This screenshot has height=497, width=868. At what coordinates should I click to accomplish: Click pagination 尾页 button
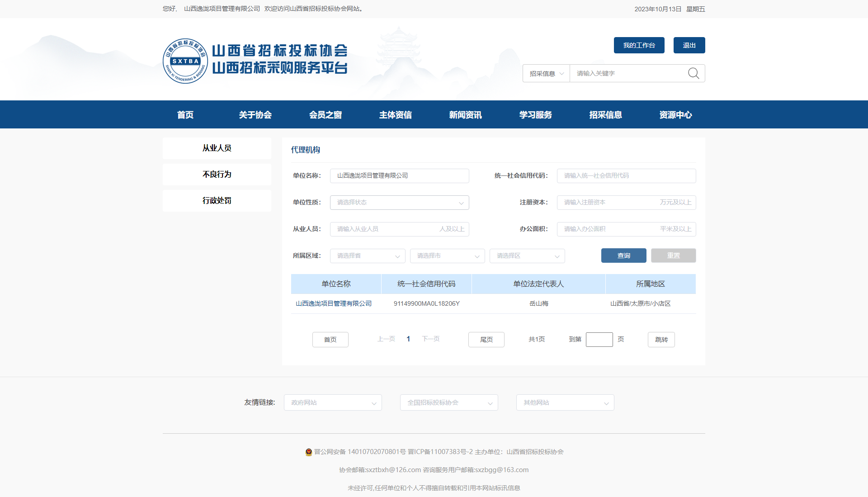point(486,340)
